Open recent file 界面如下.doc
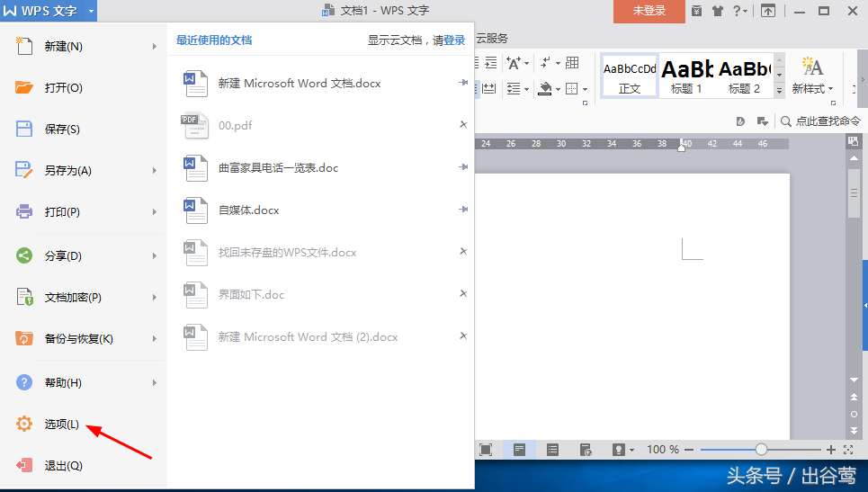The height and width of the screenshot is (492, 868). point(251,294)
